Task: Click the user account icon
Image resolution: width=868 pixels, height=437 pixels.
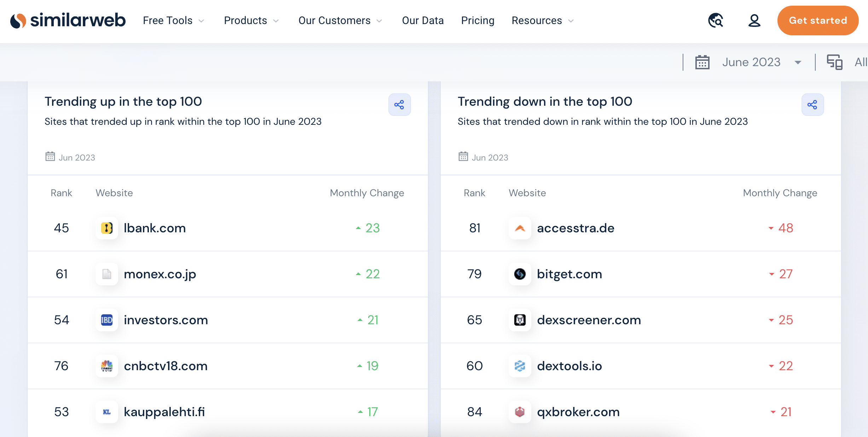Action: (754, 21)
